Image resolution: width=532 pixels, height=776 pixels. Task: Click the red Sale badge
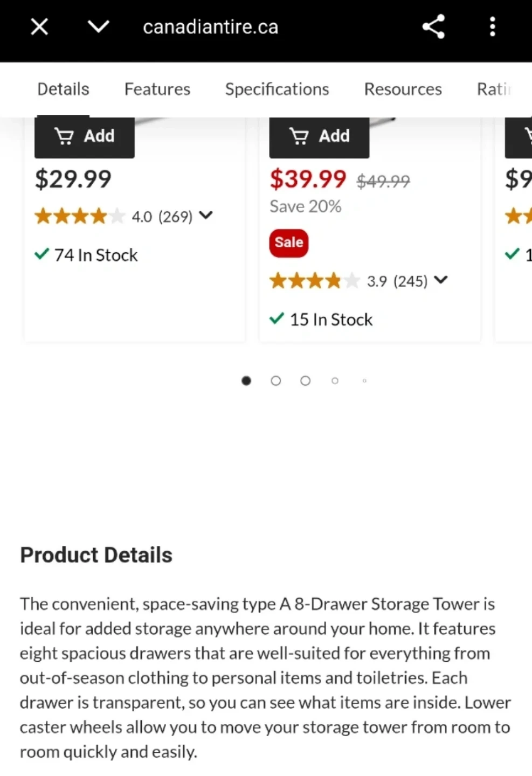click(x=289, y=242)
